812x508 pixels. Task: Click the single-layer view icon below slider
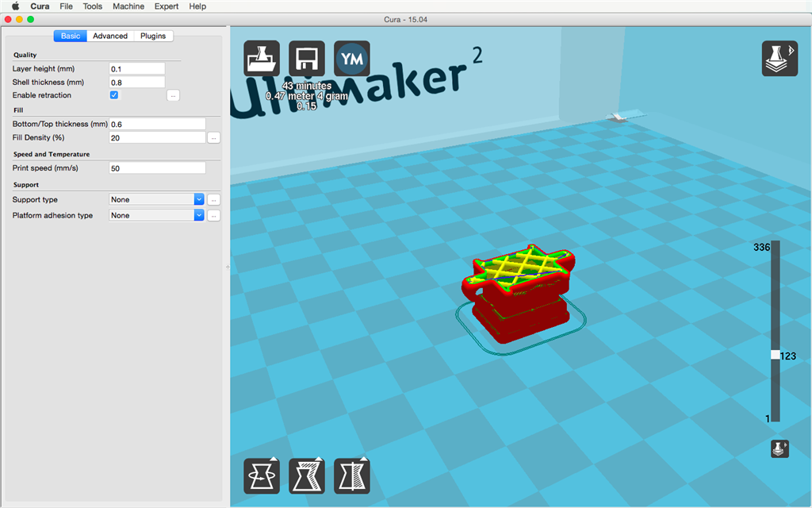779,448
